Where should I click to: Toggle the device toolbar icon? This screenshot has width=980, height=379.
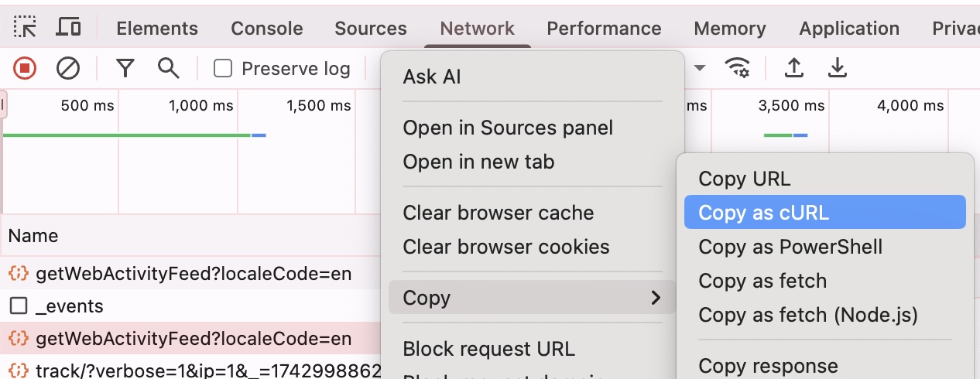69,28
